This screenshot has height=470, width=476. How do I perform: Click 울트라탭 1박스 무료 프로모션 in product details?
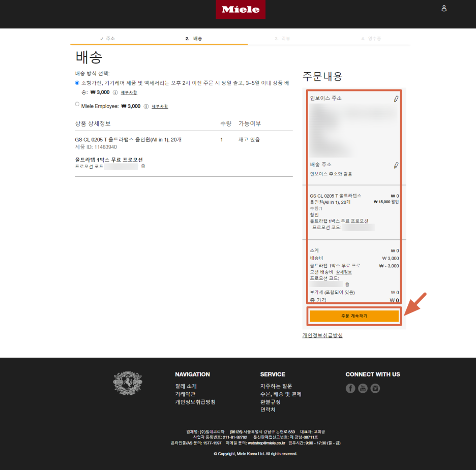pos(109,160)
